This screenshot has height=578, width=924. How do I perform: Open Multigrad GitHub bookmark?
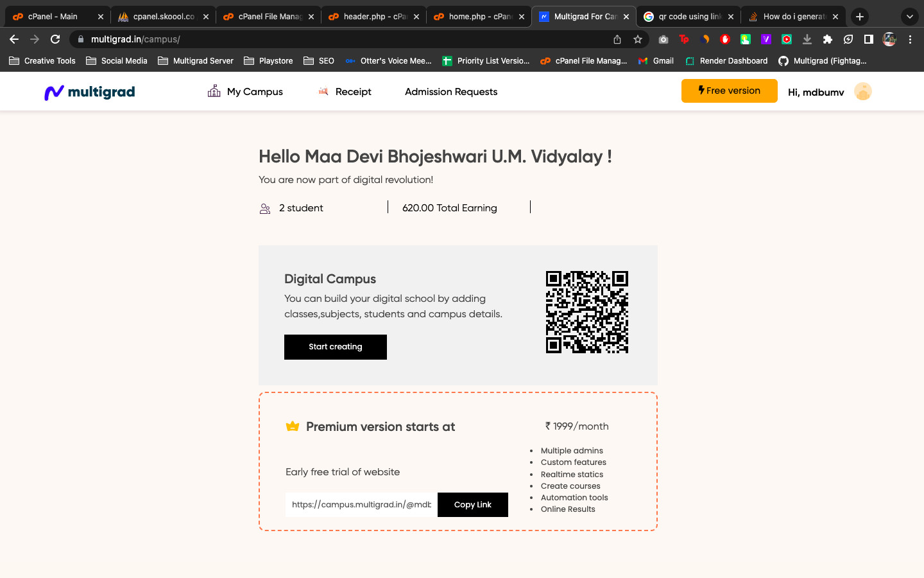point(823,61)
